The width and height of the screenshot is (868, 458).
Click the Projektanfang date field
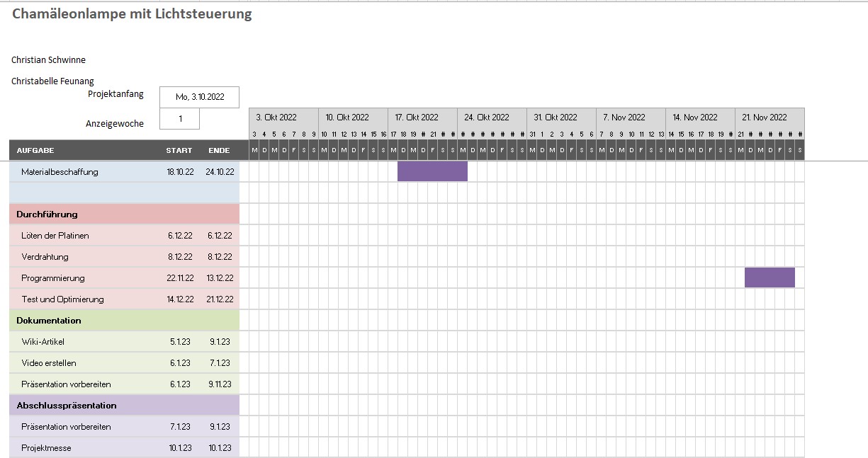(199, 97)
